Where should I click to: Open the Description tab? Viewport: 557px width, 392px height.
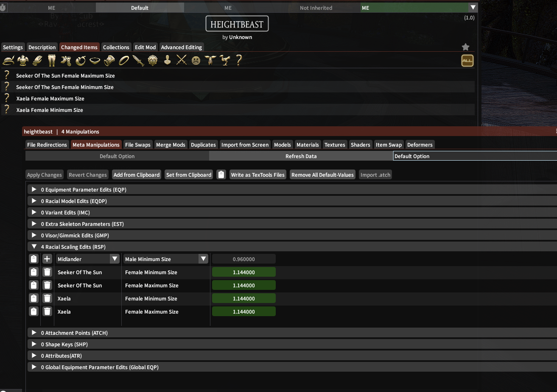(42, 47)
